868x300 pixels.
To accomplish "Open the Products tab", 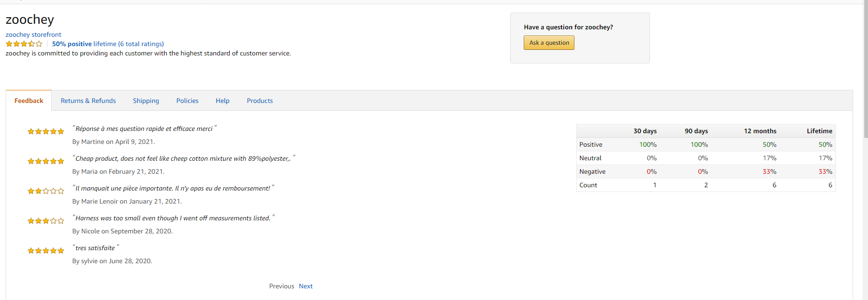I will [x=260, y=101].
